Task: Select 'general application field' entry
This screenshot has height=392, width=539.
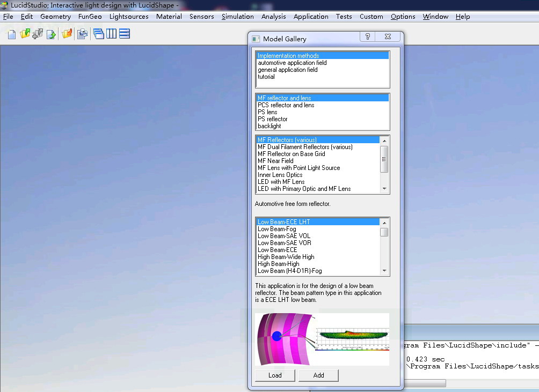Action: 323,70
